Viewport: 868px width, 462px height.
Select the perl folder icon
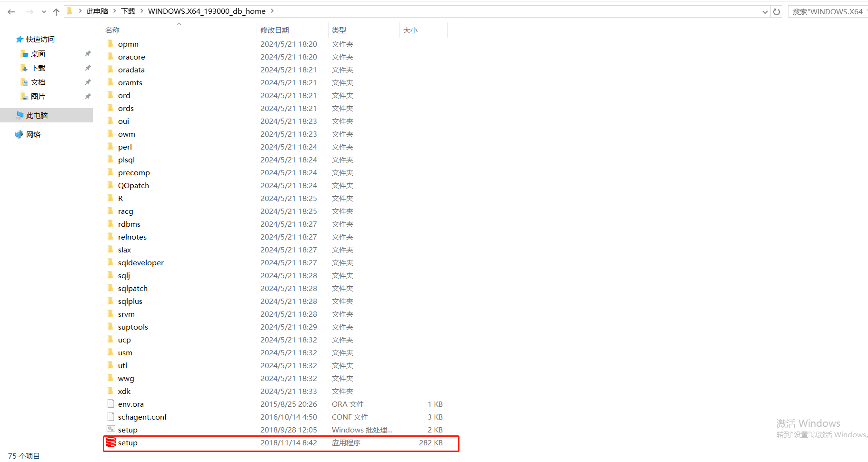click(x=110, y=146)
